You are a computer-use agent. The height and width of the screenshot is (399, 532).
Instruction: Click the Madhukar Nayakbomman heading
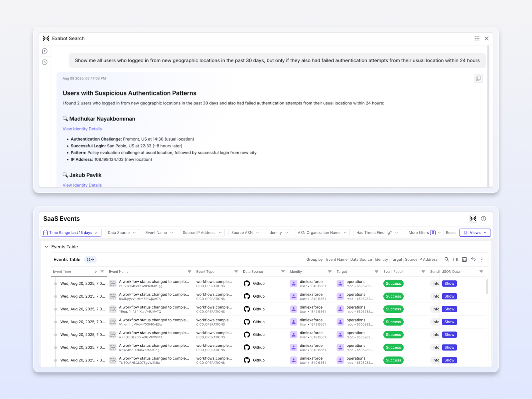(x=102, y=119)
